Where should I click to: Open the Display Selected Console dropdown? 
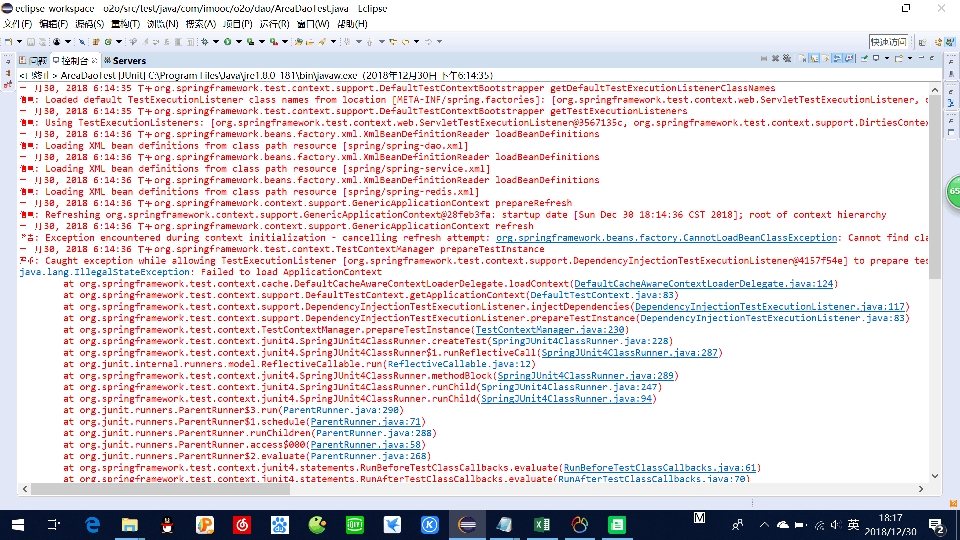[x=887, y=58]
